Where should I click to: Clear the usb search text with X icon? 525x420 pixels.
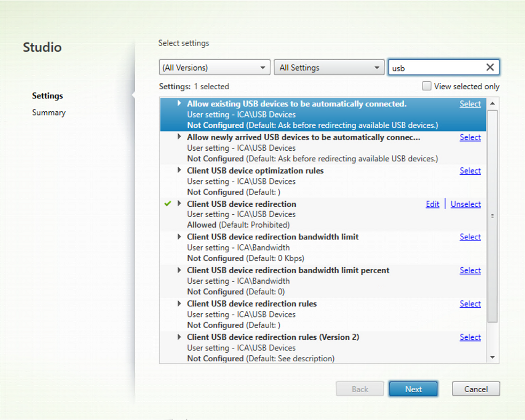[x=490, y=67]
